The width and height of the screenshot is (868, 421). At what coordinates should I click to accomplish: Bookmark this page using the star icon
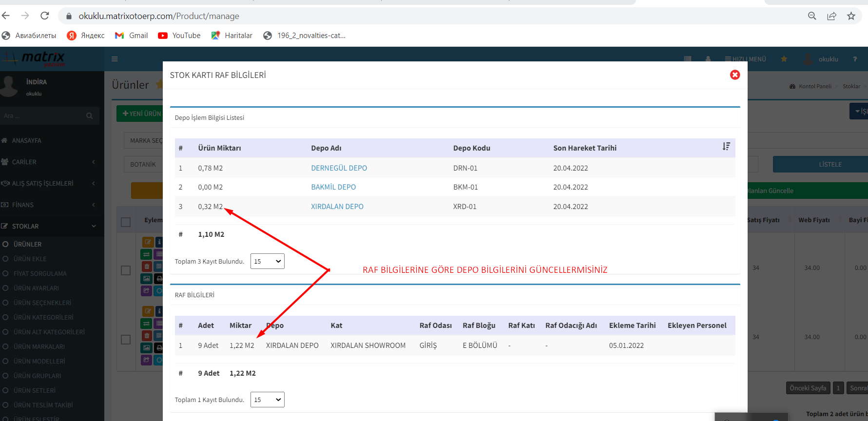coord(851,16)
